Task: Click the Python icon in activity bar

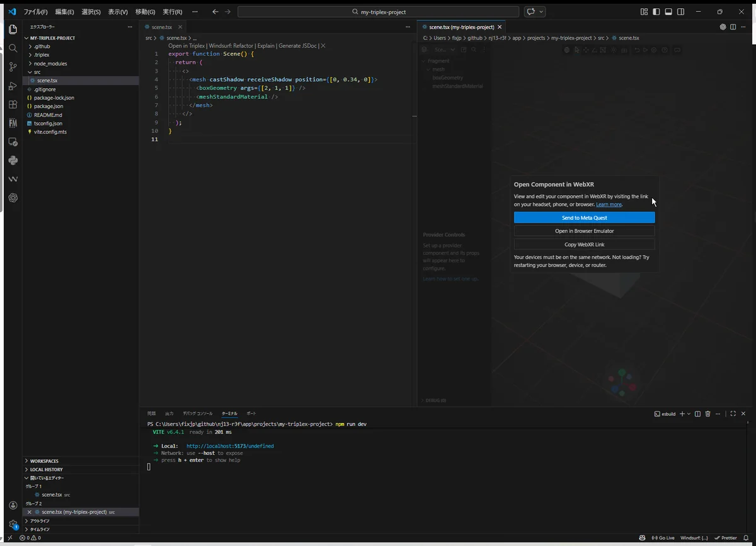Action: tap(13, 161)
